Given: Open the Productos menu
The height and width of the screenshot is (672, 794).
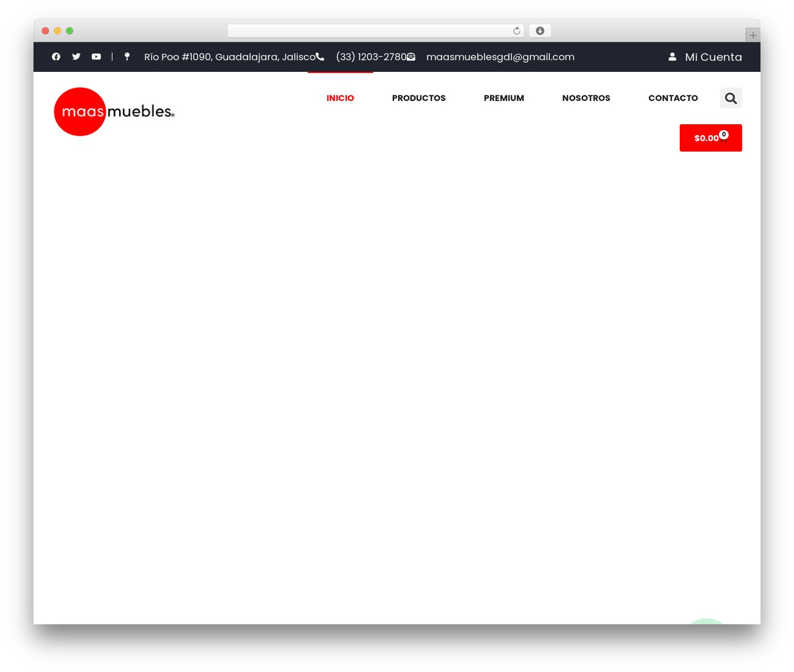Looking at the screenshot, I should [x=419, y=98].
